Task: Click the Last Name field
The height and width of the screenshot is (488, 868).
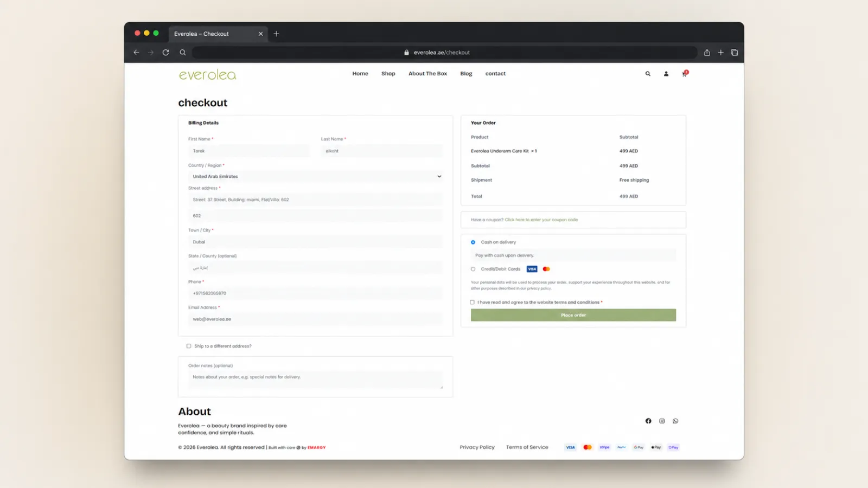Action: (x=382, y=151)
